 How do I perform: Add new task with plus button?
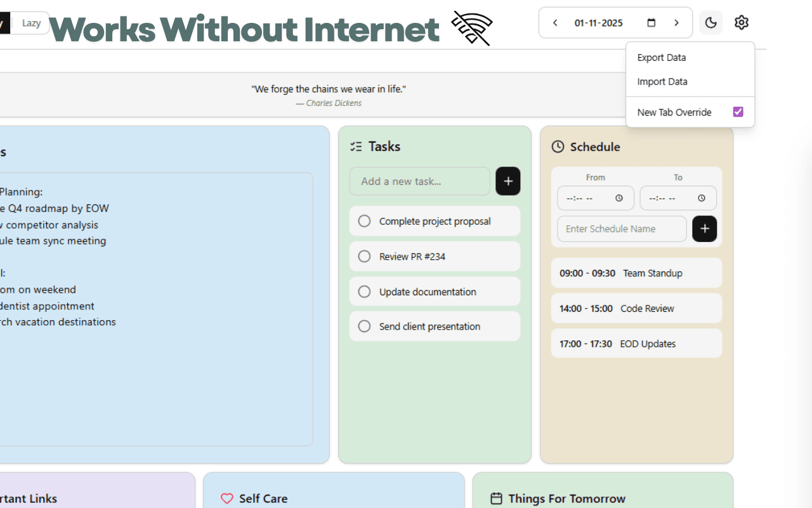point(507,182)
